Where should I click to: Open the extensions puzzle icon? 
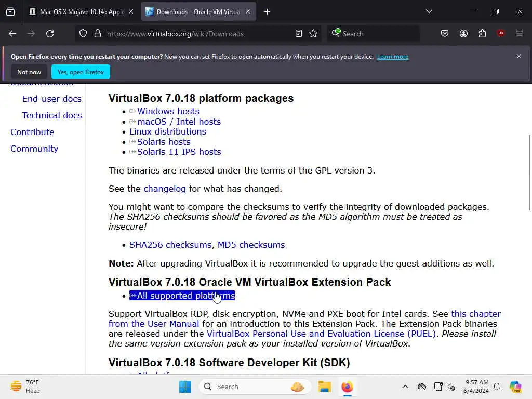point(482,34)
